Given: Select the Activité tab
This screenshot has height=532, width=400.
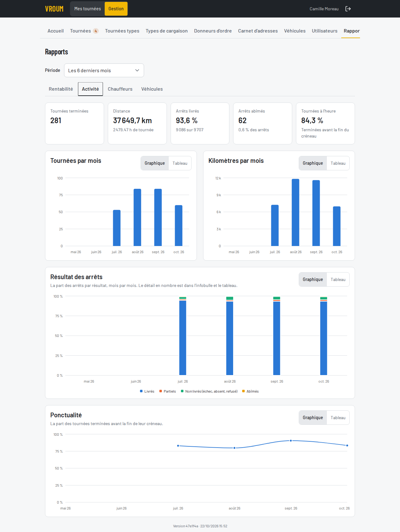Looking at the screenshot, I should click(90, 89).
